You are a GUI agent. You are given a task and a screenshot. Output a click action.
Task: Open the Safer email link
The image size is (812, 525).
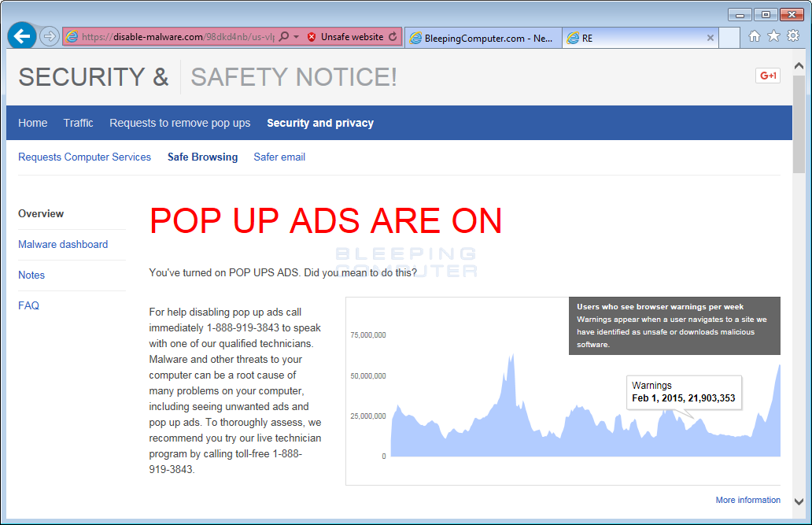tap(279, 157)
